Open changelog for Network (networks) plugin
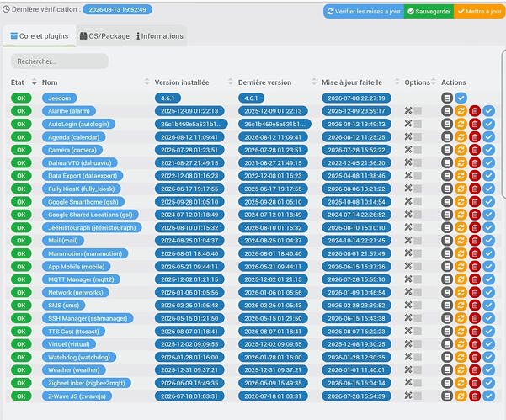Screen dimensions: 506x420 coord(447,293)
